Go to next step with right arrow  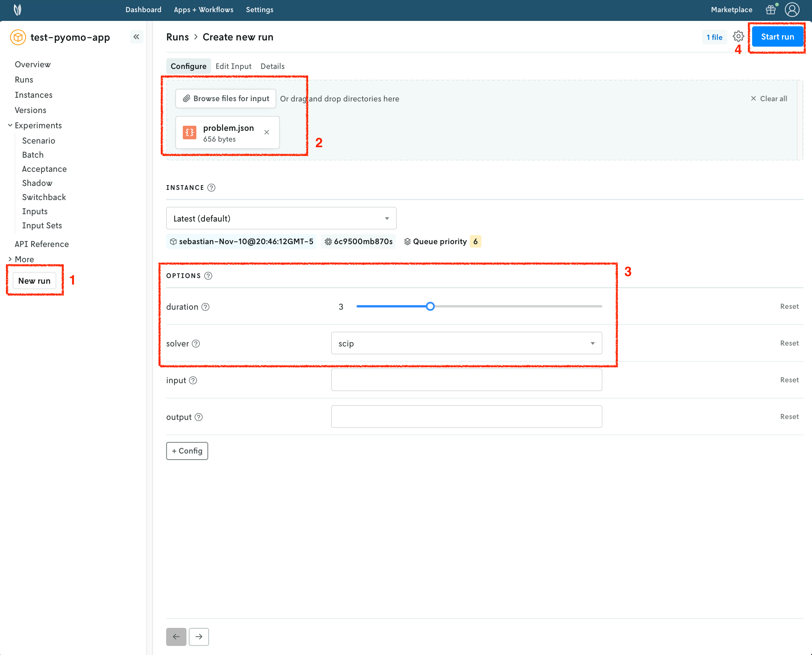click(x=199, y=637)
